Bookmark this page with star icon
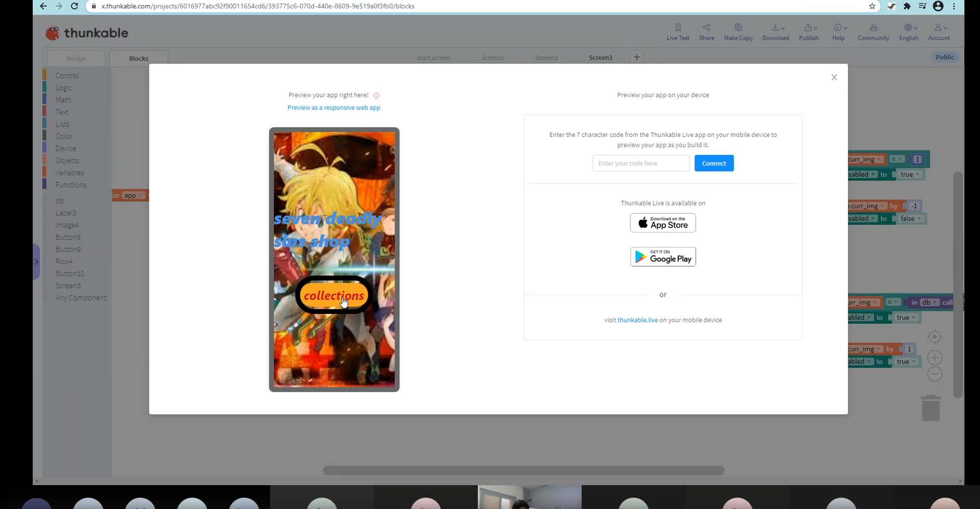This screenshot has height=509, width=980. click(x=872, y=6)
